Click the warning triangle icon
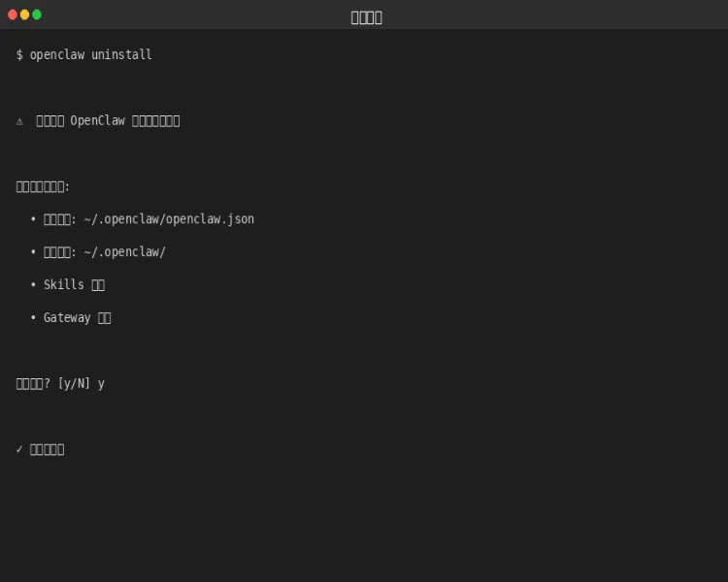This screenshot has width=728, height=582. [x=19, y=121]
